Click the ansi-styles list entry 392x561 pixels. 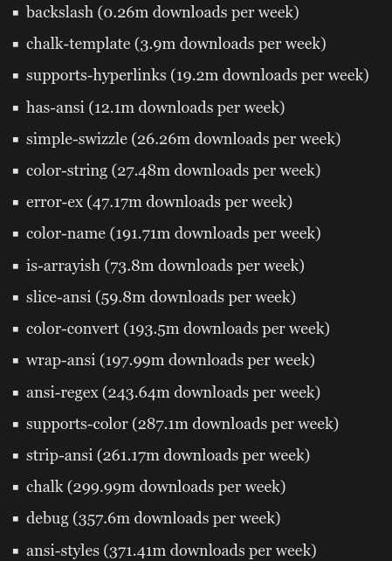[x=171, y=551]
